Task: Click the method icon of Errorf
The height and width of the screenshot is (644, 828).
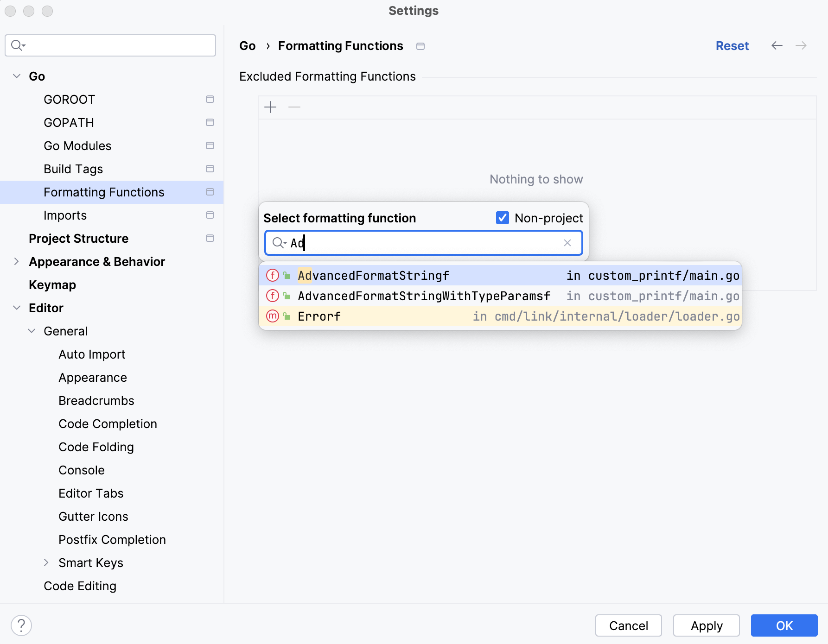Action: 273,316
